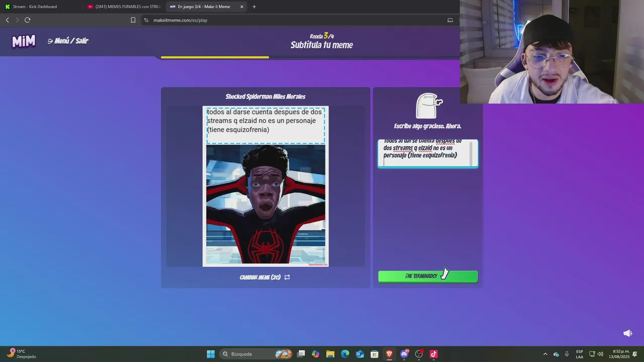Click the picture-in-picture icon in address bar
This screenshot has height=362, width=644.
(450, 20)
